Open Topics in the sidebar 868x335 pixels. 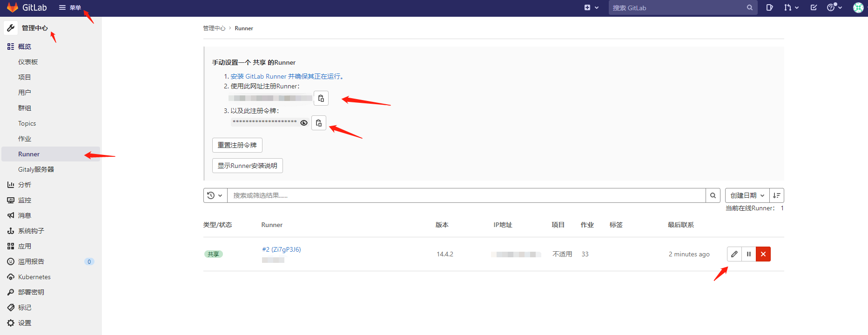[27, 123]
